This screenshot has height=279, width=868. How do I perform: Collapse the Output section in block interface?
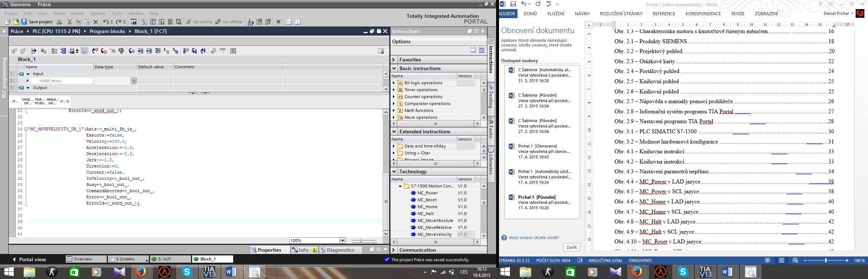pyautogui.click(x=28, y=88)
